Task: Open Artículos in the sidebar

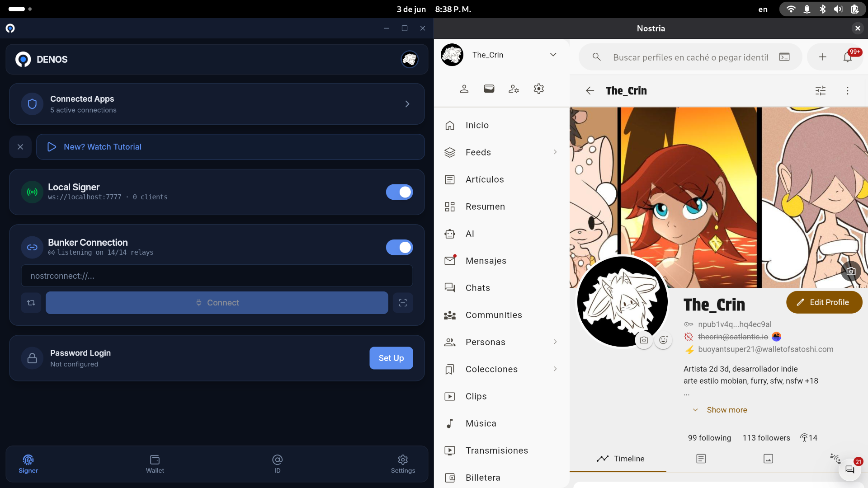Action: click(501, 179)
